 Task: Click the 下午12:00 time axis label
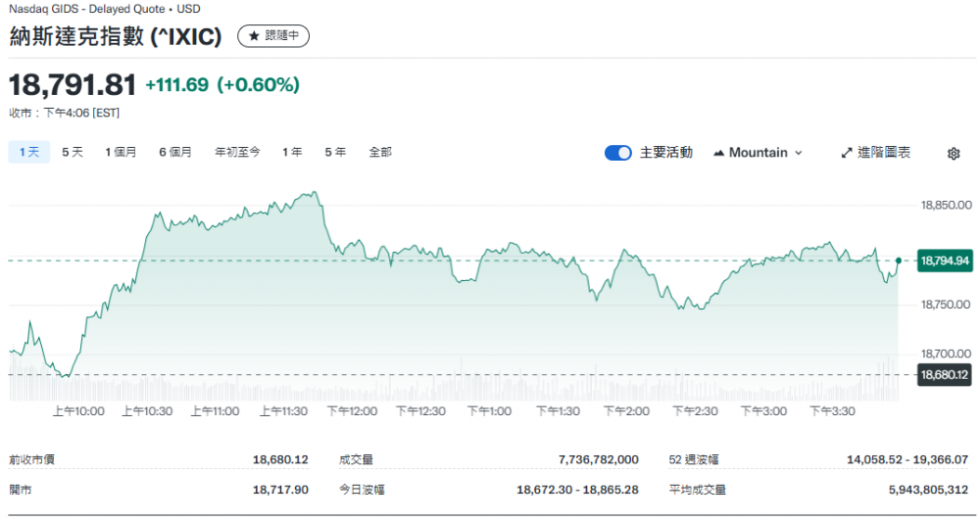(352, 411)
